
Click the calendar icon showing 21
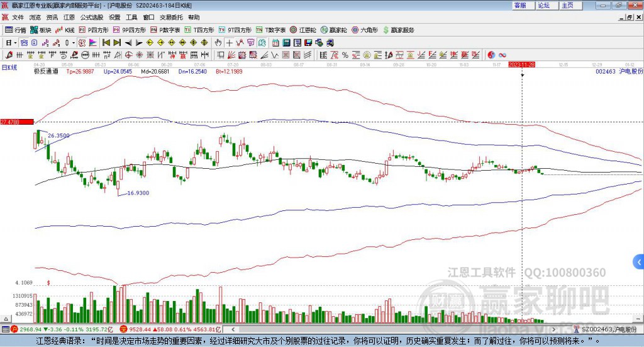pyautogui.click(x=275, y=43)
